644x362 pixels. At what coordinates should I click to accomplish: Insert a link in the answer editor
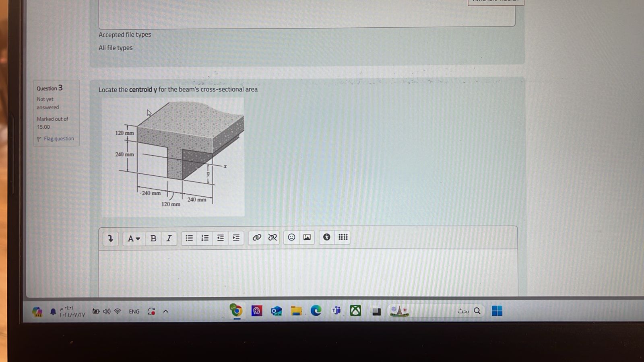257,238
